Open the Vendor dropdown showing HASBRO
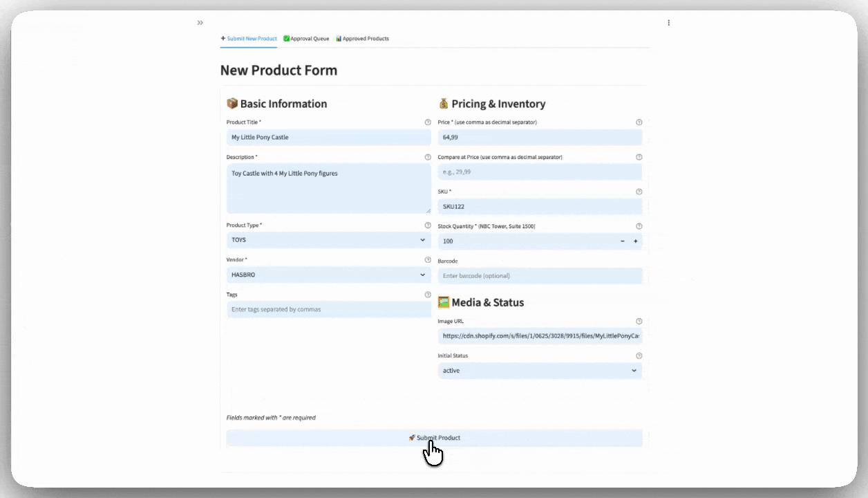Image resolution: width=868 pixels, height=498 pixels. (328, 275)
